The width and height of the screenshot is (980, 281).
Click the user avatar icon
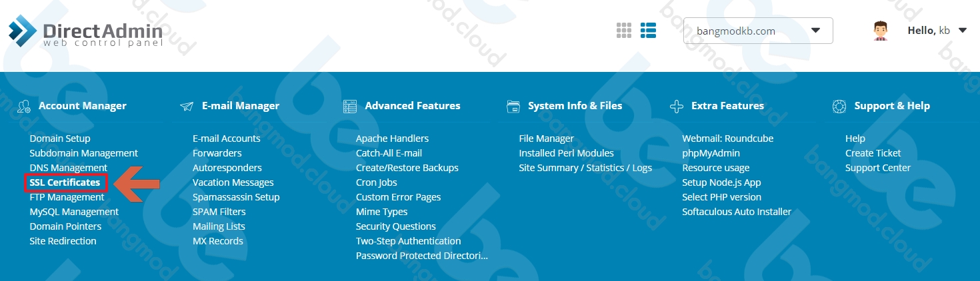point(881,31)
